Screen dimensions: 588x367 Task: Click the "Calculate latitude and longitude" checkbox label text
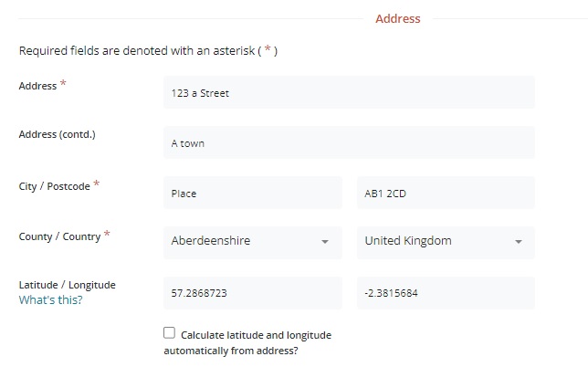coord(256,335)
